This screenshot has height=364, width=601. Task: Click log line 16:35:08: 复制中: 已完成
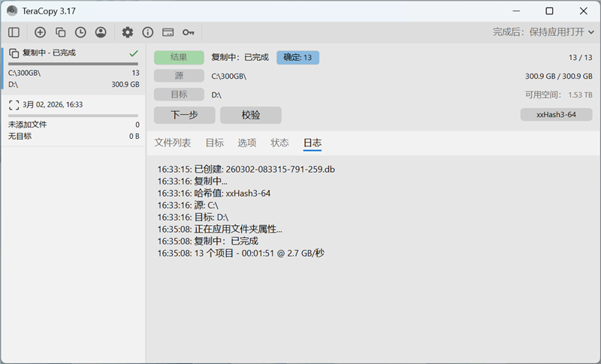(x=208, y=241)
